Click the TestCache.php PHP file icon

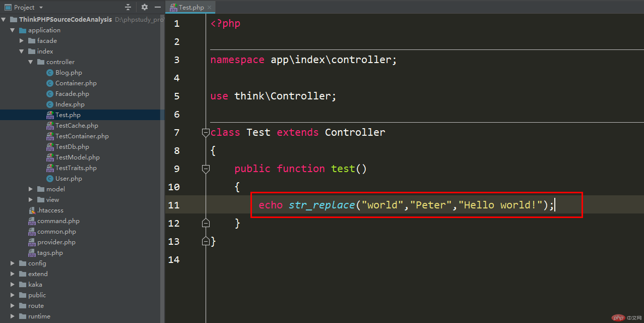click(x=50, y=125)
